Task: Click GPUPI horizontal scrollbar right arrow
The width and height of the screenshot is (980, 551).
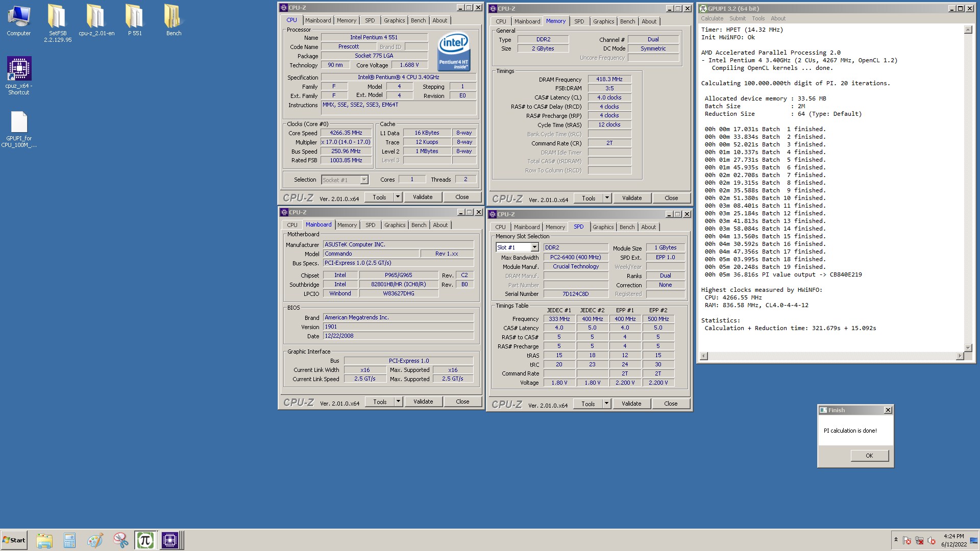Action: click(960, 356)
